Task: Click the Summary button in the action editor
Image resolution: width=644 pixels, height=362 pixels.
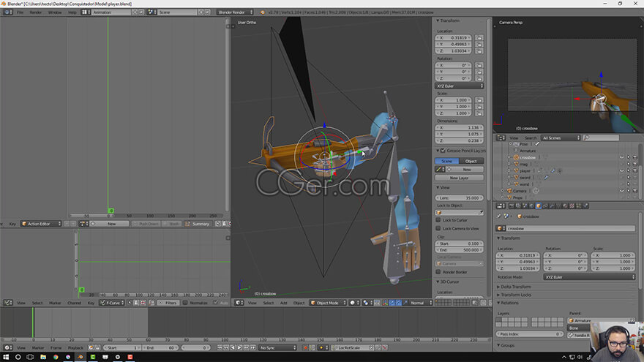Action: click(198, 224)
